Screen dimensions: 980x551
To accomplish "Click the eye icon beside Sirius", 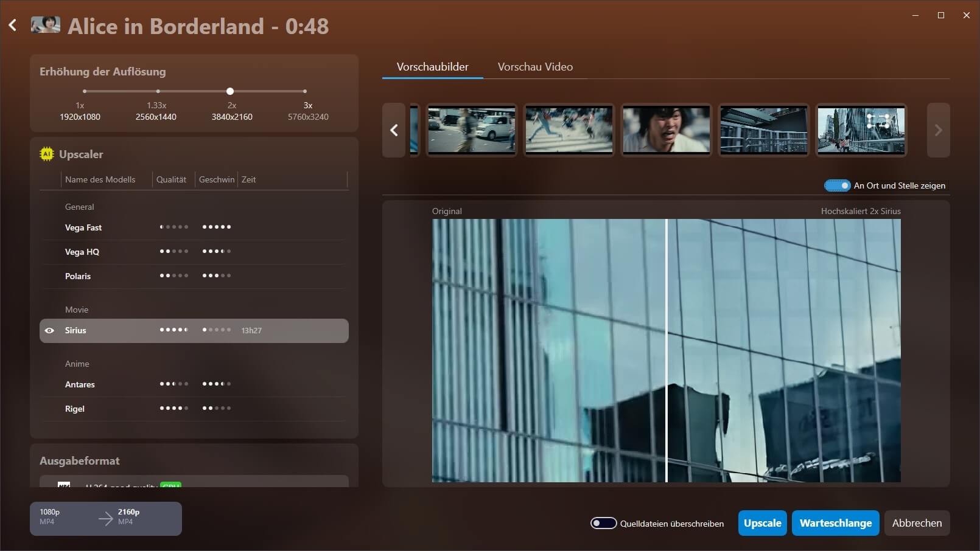I will [x=49, y=331].
